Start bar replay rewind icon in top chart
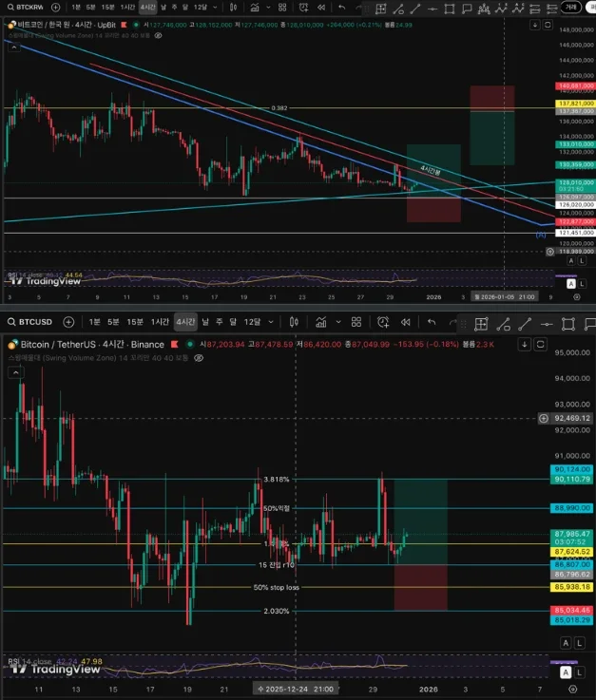596x700 pixels. (321, 8)
